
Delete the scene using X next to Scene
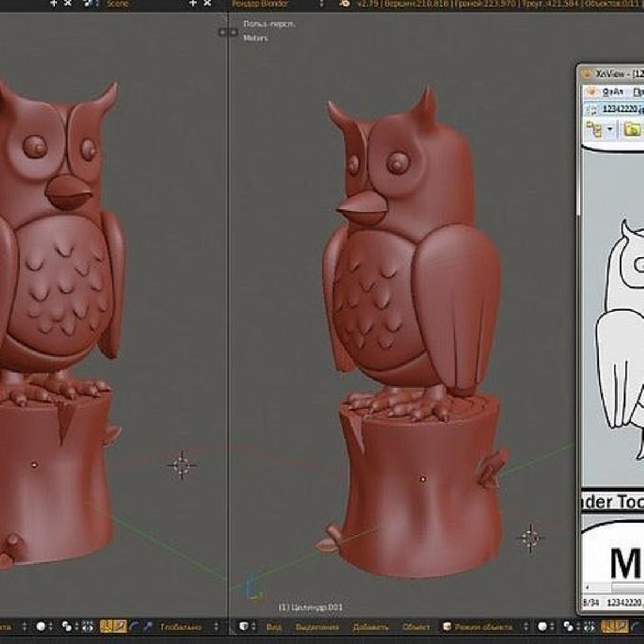(207, 3)
